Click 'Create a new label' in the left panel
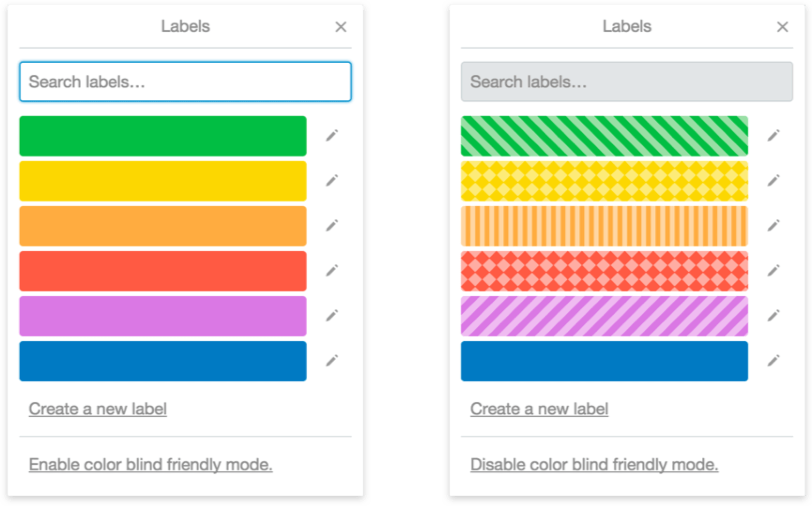This screenshot has width=812, height=506. point(98,409)
